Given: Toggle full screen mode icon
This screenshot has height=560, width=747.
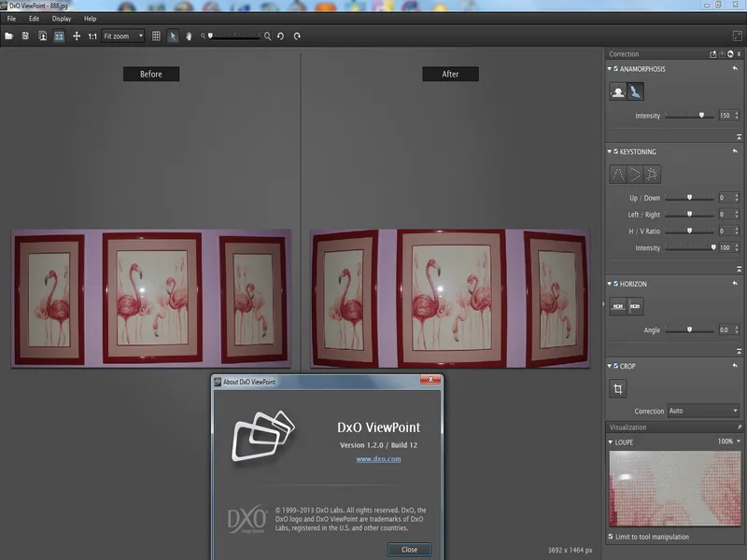Looking at the screenshot, I should pos(737,35).
